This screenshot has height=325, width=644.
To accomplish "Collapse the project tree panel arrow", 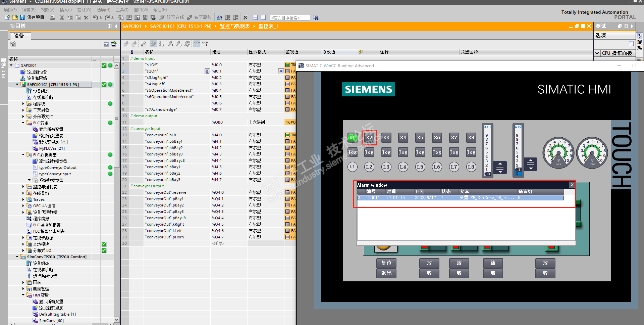I will click(x=116, y=26).
